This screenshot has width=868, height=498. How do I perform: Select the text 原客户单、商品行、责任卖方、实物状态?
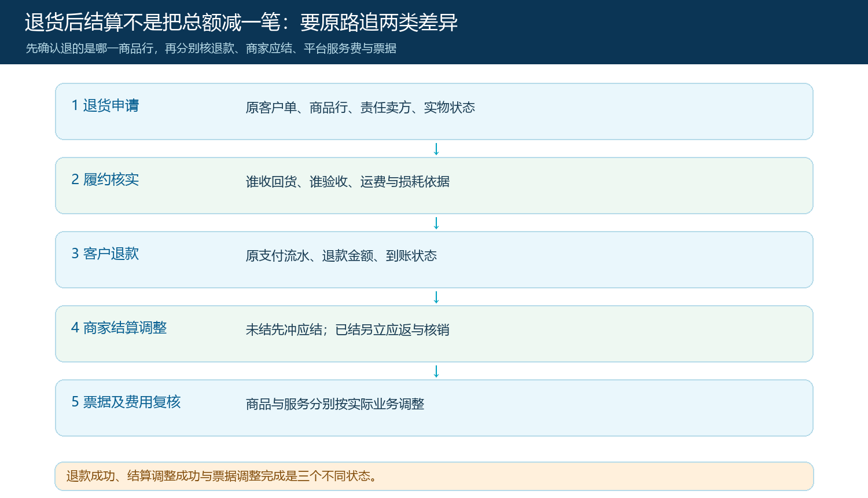(361, 108)
